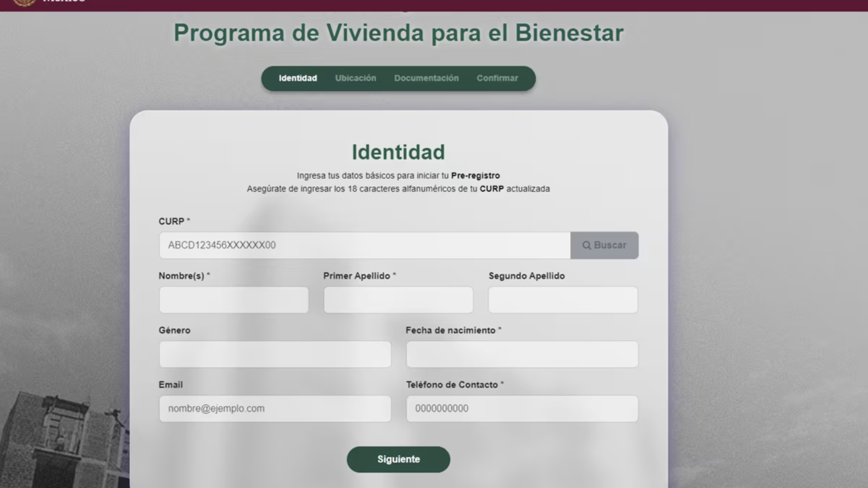868x488 pixels.
Task: Switch to the Ubicación step tab
Action: [x=355, y=78]
